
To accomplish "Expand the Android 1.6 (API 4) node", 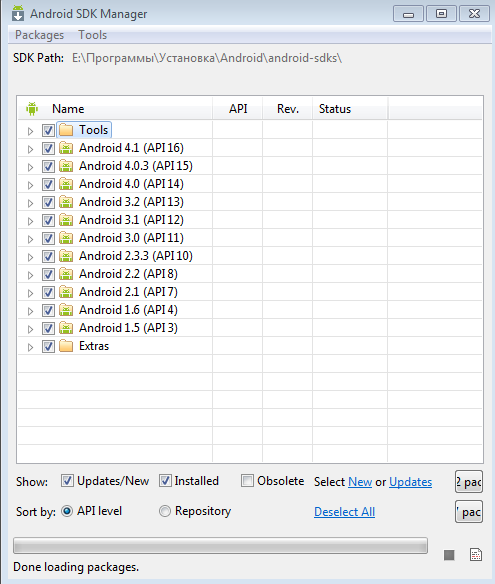I will coord(31,311).
